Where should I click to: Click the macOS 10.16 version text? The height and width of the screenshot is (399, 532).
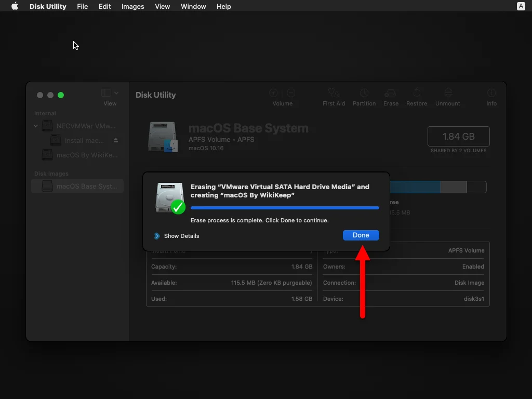(206, 148)
